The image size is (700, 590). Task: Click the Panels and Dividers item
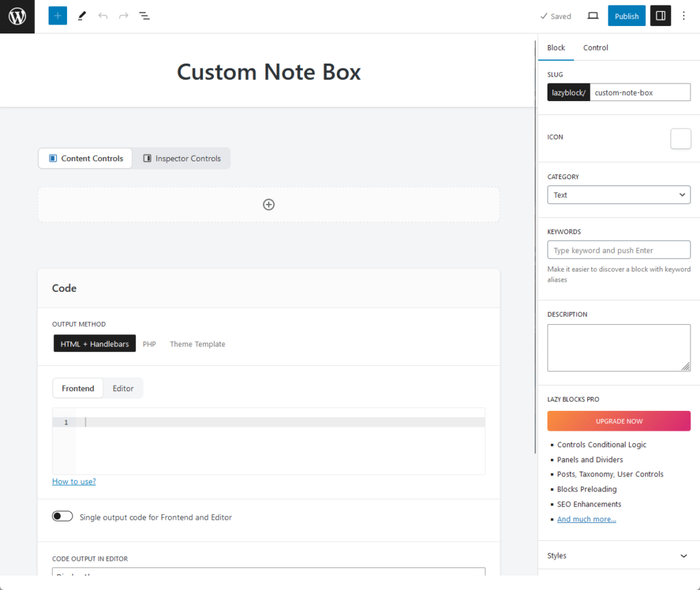[x=590, y=459]
